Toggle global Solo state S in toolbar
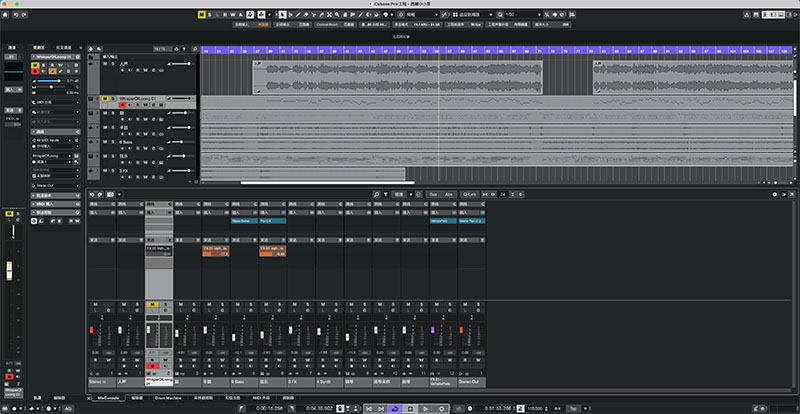This screenshot has width=800, height=414. point(210,15)
